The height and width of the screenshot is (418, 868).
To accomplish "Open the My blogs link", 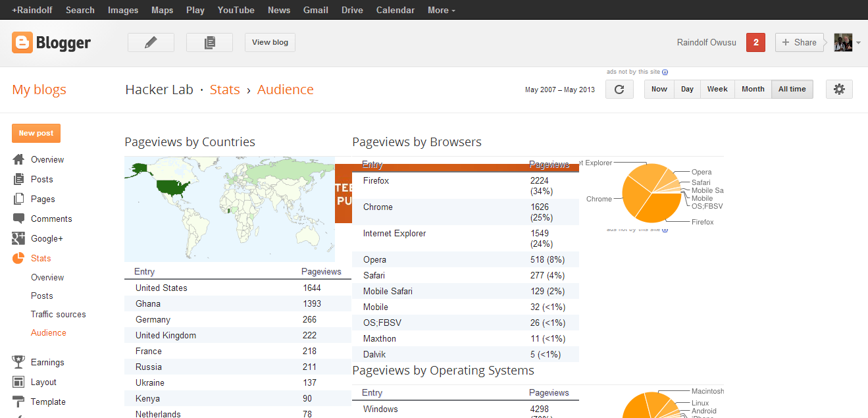I will tap(39, 90).
